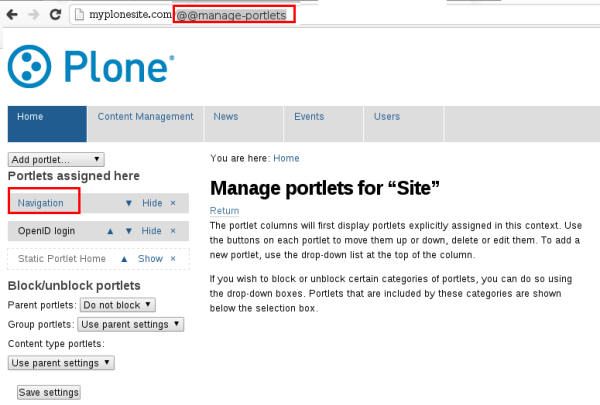Screen dimensions: 600x405
Task: Move Static Portlet Home up
Action: coord(124,259)
